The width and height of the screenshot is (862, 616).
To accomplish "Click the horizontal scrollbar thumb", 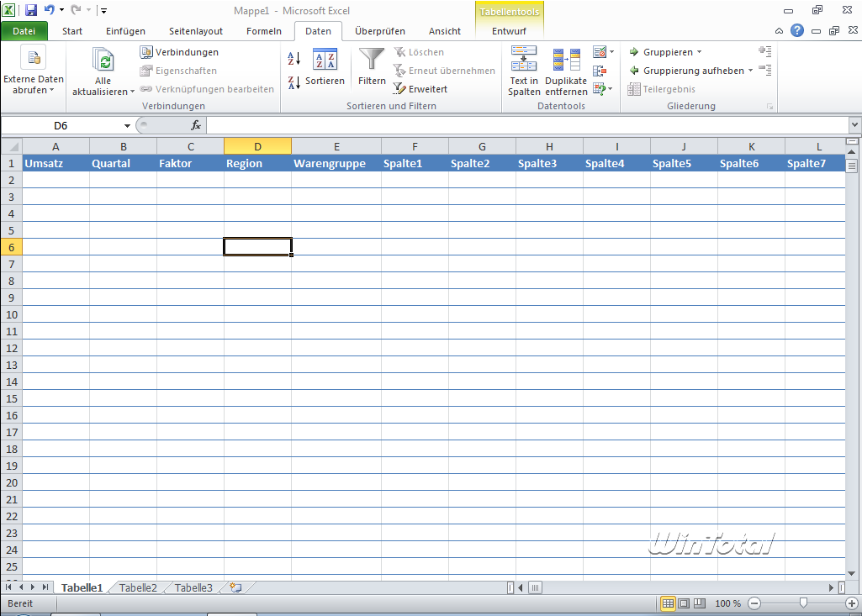I will point(536,587).
